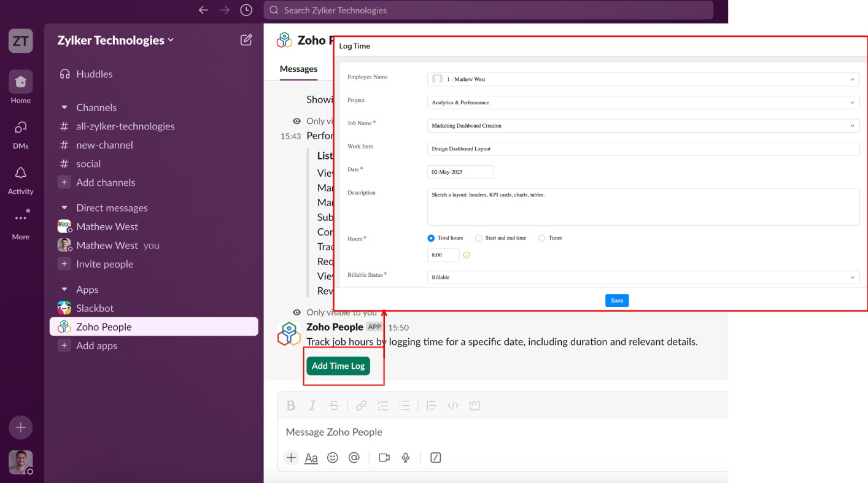The image size is (868, 483).
Task: Switch to the Messages tab
Action: [299, 69]
